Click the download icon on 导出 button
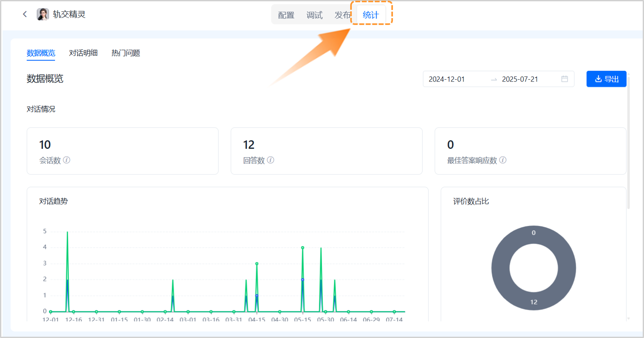The image size is (644, 338). tap(598, 79)
